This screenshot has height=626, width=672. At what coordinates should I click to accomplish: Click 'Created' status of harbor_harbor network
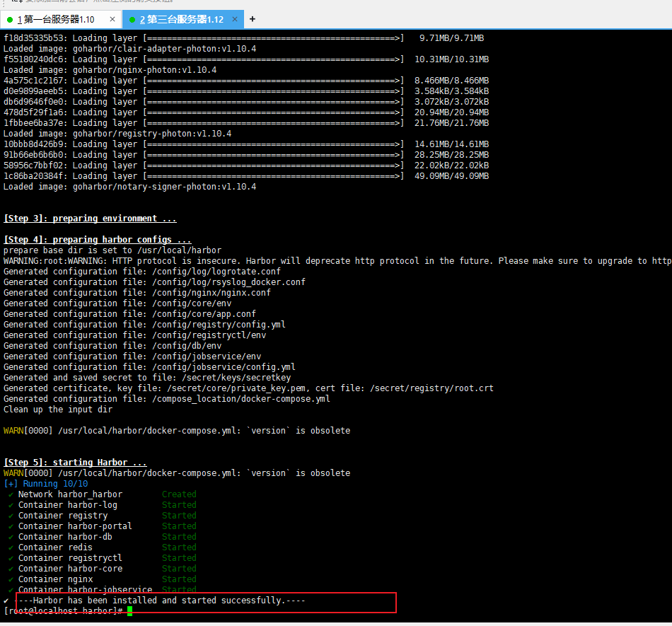pyautogui.click(x=179, y=494)
